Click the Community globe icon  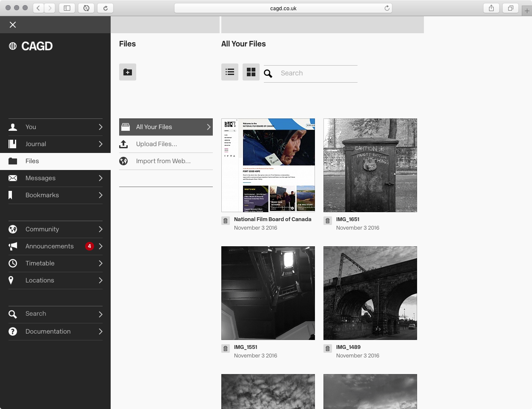tap(13, 229)
